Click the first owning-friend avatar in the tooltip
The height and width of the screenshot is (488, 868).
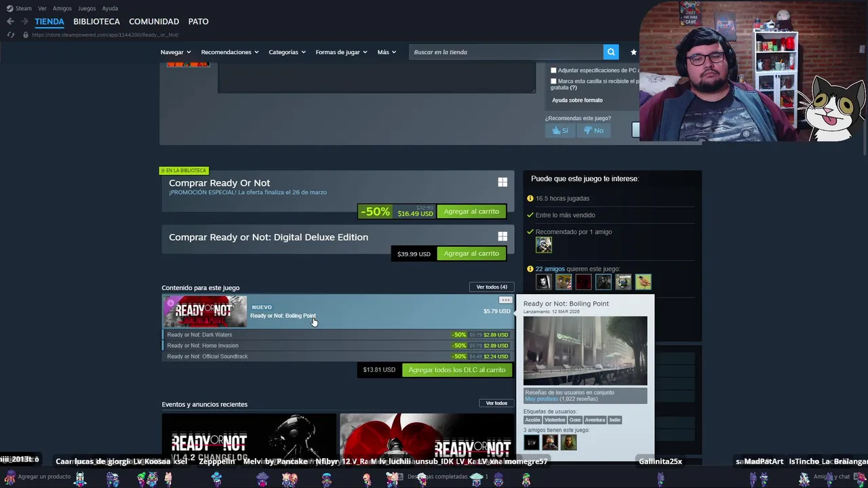[531, 443]
